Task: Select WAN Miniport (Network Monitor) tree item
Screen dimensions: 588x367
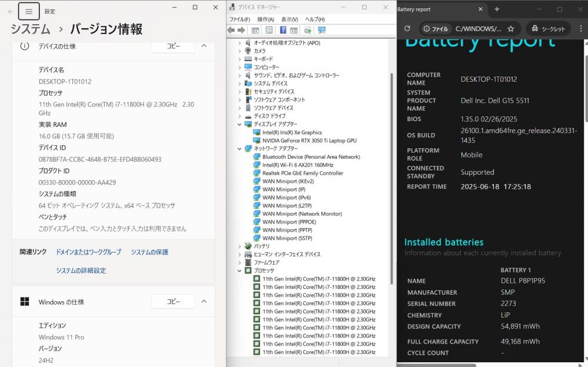Action: point(302,214)
